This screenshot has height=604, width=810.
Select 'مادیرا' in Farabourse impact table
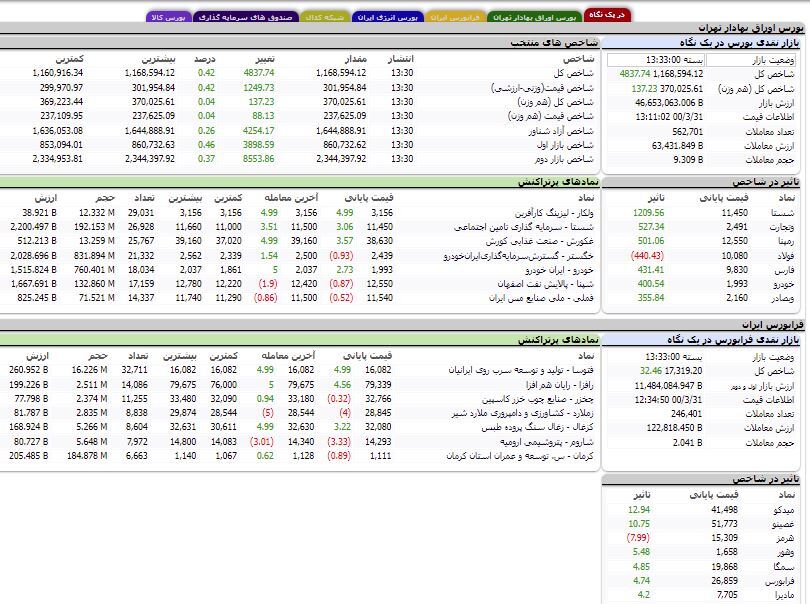pyautogui.click(x=784, y=595)
